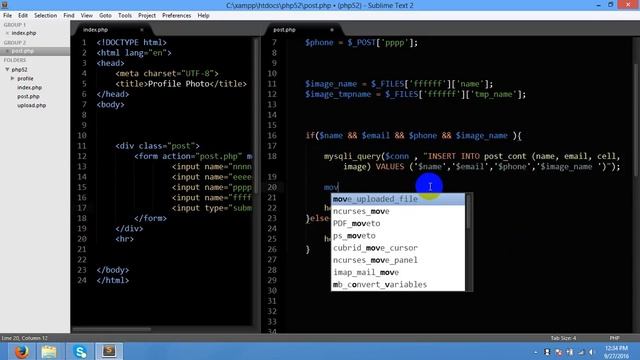Show hidden system tray icons

click(x=536, y=352)
